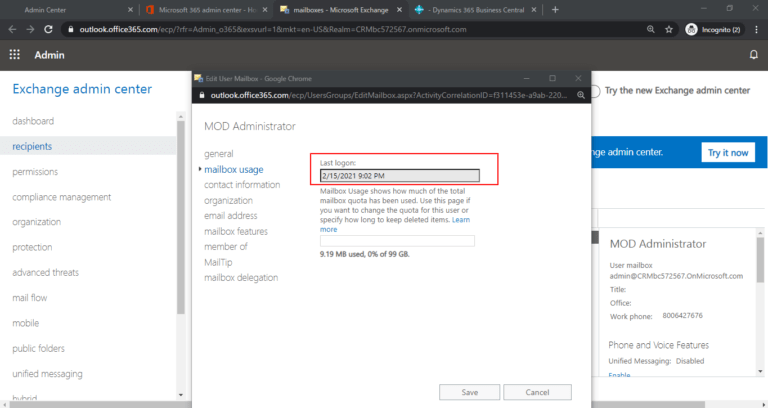Open MailTip in the mailbox dialog
768x408 pixels.
[x=218, y=262]
